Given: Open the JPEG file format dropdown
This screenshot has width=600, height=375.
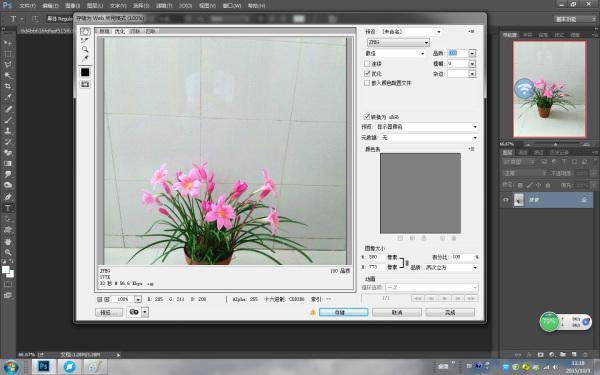Looking at the screenshot, I should pos(398,42).
